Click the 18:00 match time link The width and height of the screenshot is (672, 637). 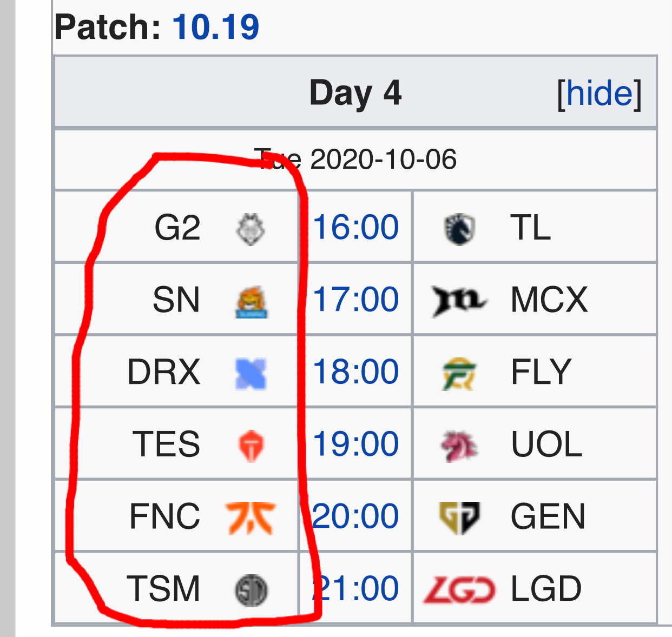click(355, 372)
